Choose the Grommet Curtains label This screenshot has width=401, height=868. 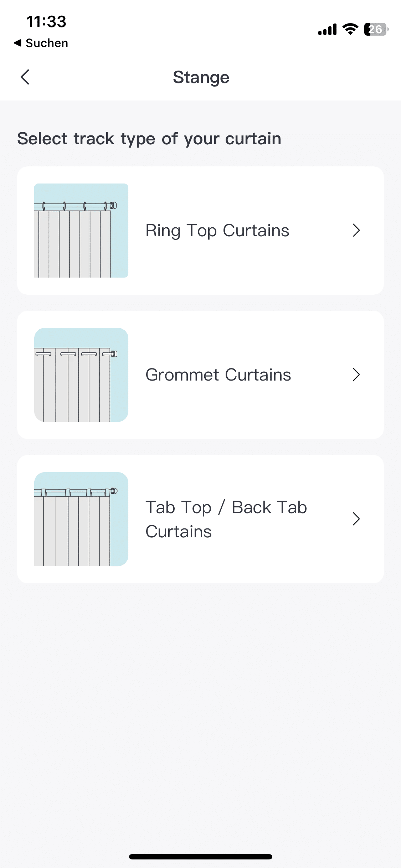tap(218, 375)
